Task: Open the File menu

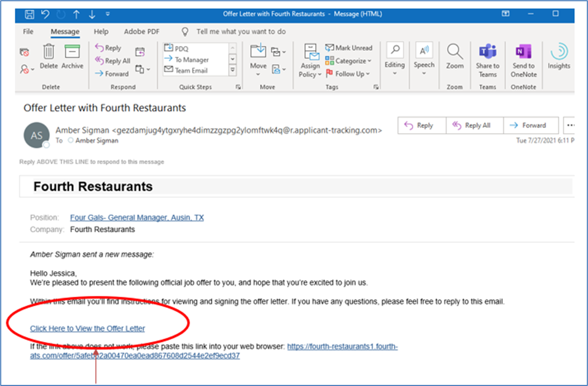Action: click(x=28, y=31)
